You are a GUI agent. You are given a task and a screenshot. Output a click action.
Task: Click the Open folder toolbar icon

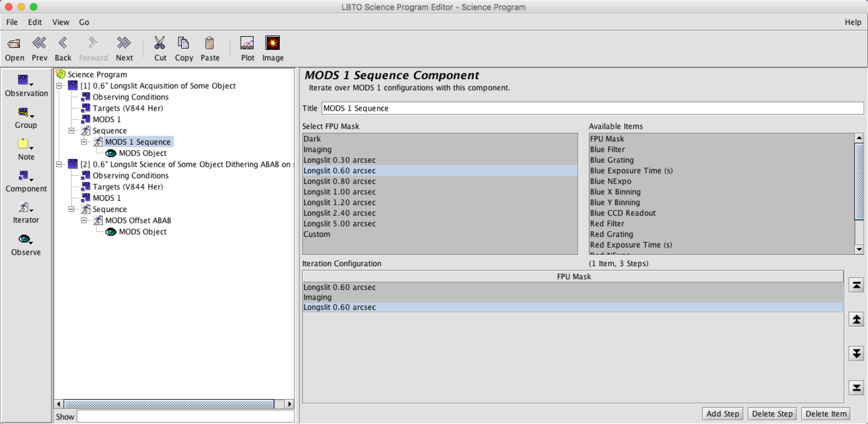click(x=14, y=43)
